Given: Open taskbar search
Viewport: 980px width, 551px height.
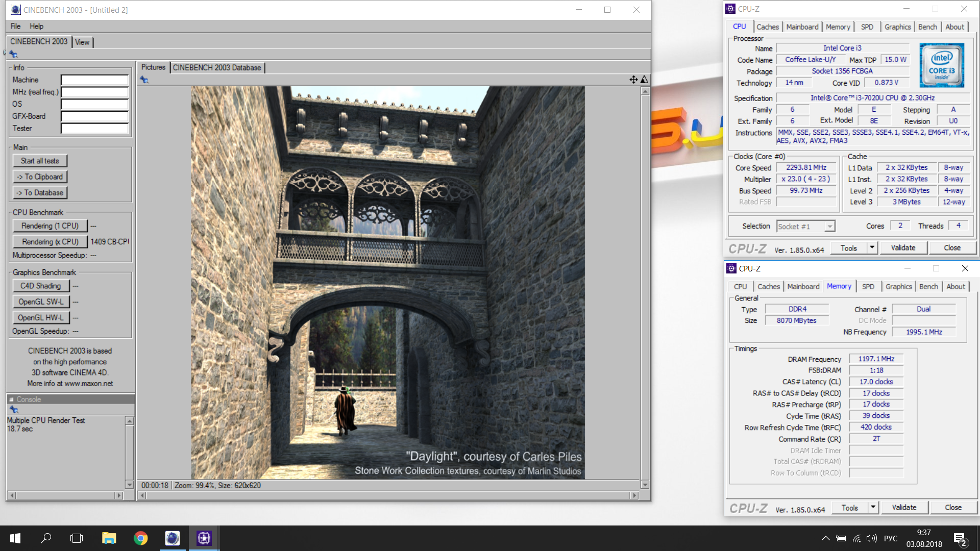Looking at the screenshot, I should 46,538.
